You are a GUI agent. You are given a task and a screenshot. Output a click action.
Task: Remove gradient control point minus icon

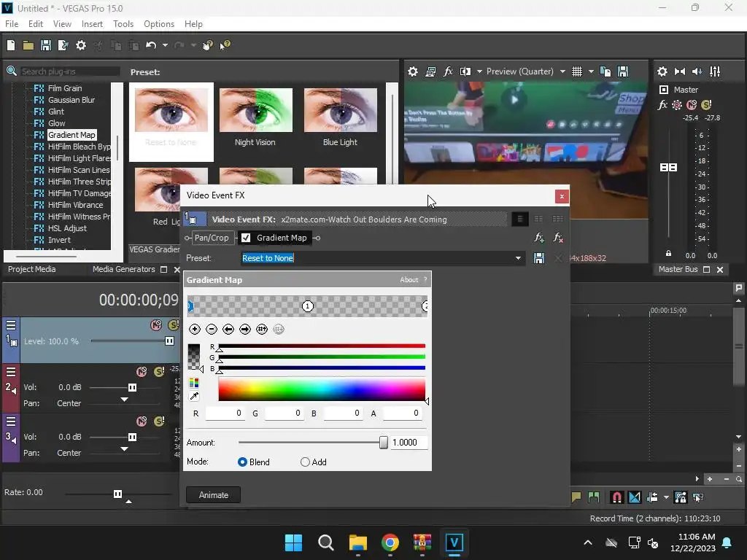pyautogui.click(x=212, y=329)
